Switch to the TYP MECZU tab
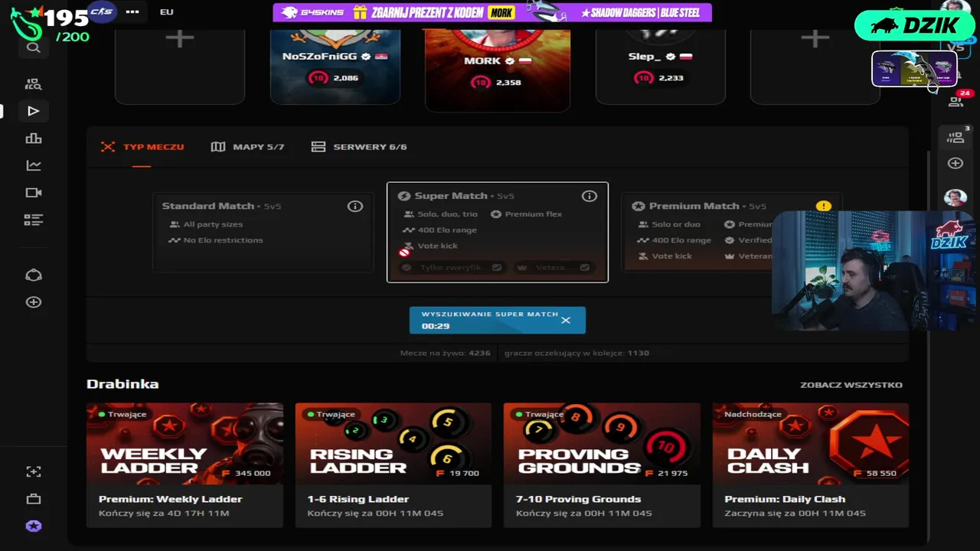This screenshot has height=551, width=980. (x=142, y=147)
